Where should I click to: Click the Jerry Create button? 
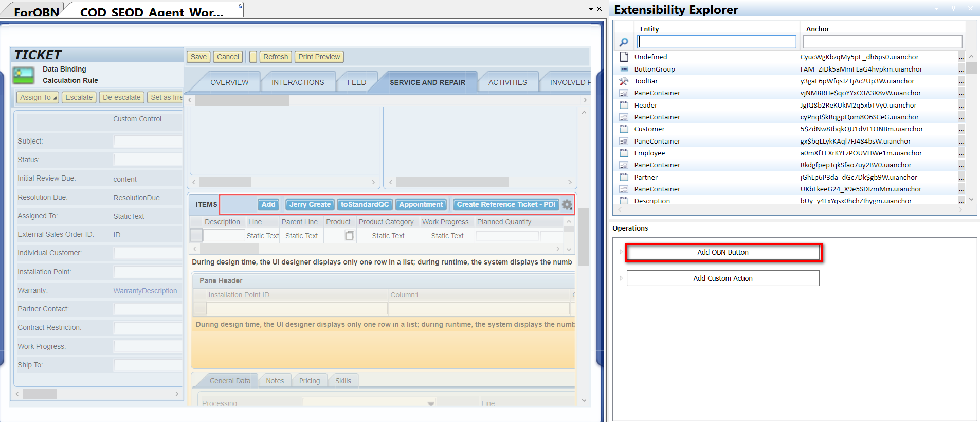coord(310,205)
